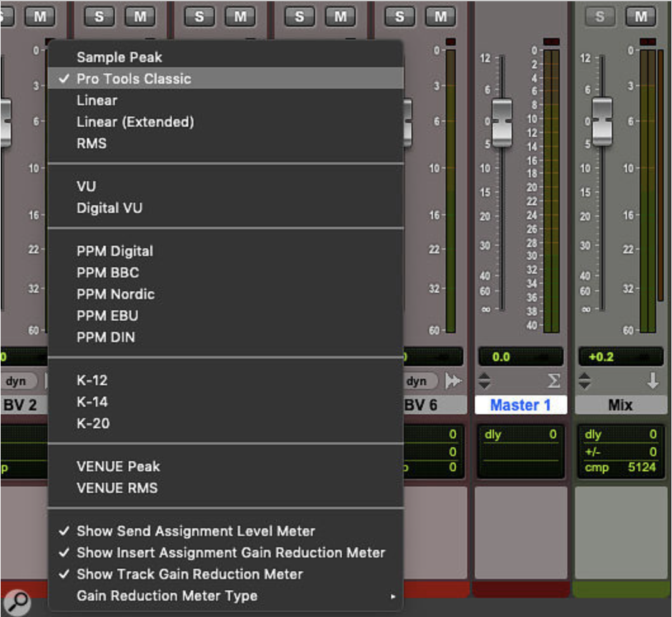Select the Mix track name
Image resolution: width=672 pixels, height=617 pixels.
click(x=621, y=405)
